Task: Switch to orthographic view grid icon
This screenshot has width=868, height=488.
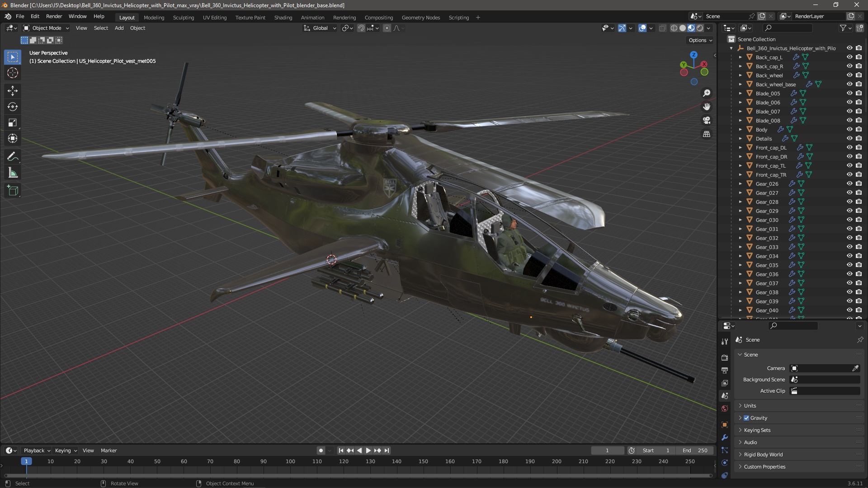Action: [x=707, y=134]
